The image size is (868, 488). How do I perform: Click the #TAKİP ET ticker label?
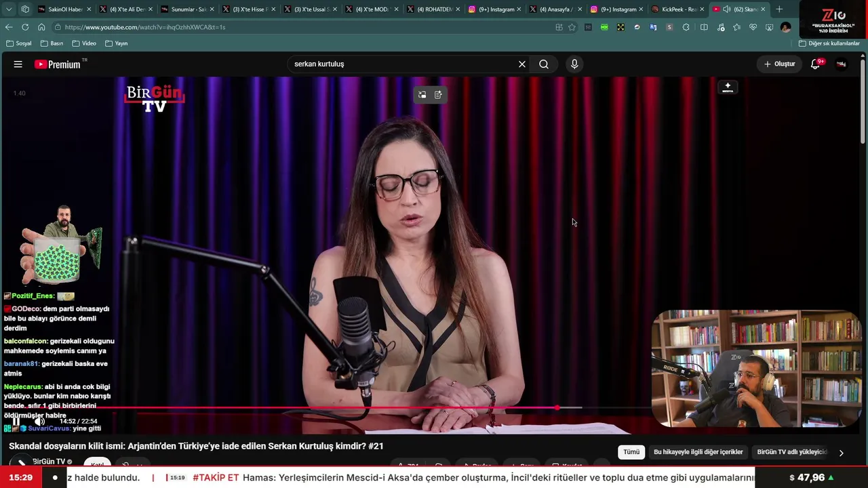tap(216, 477)
